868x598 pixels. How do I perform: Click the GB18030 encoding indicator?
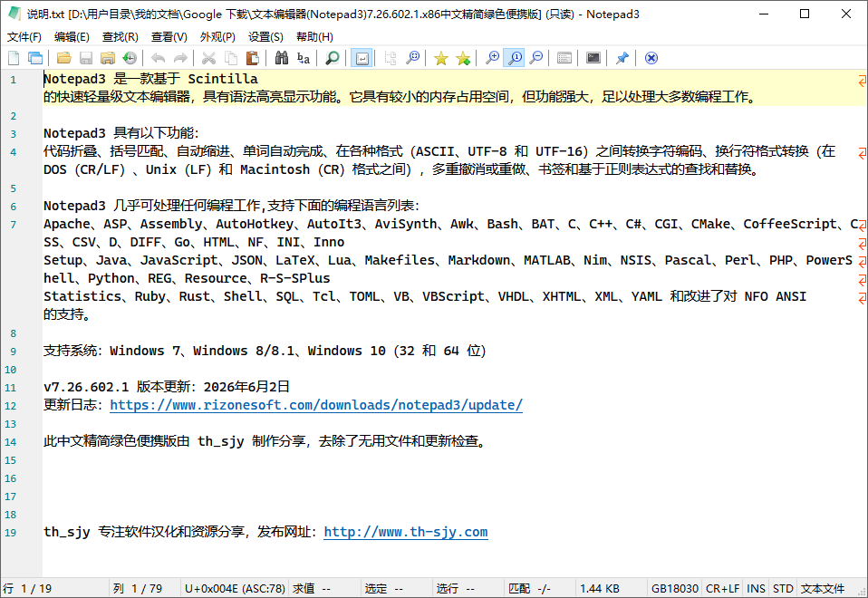[675, 589]
